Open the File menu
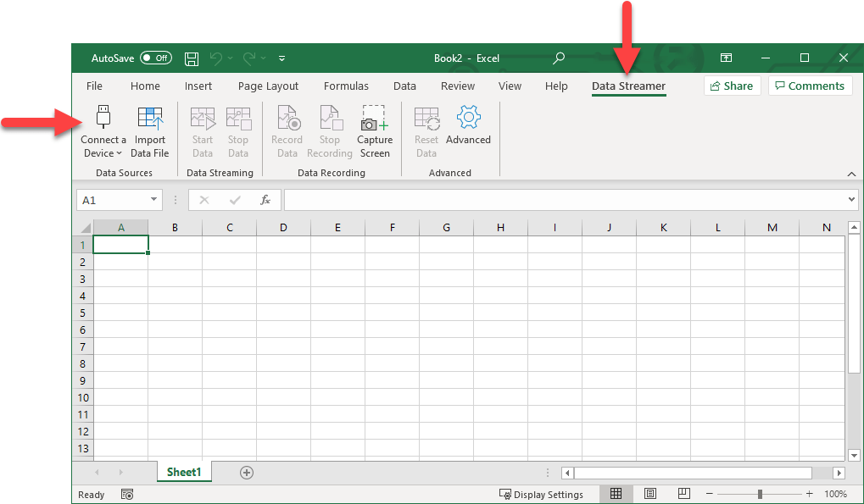 94,86
